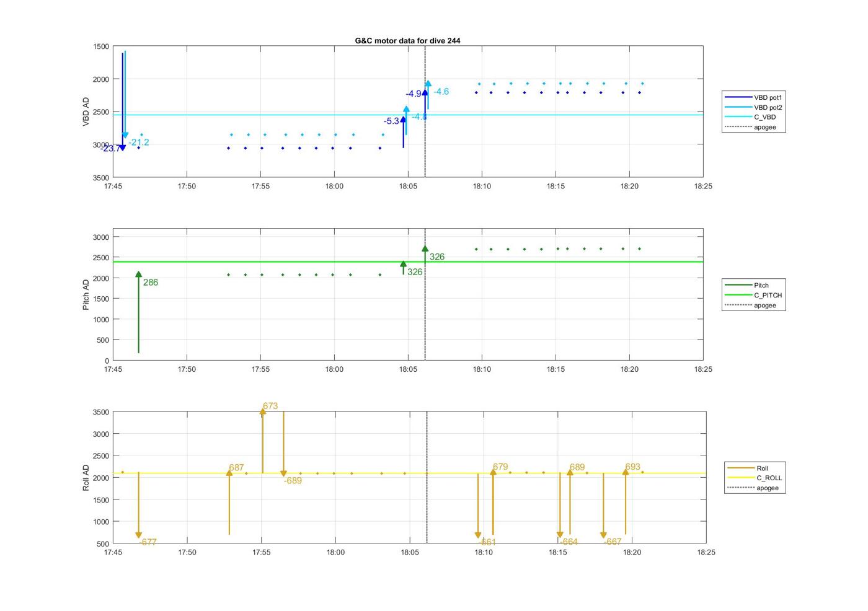Click the roll arrowhead at 673 annotation
Viewport: 868px width, 611px height.
pyautogui.click(x=263, y=412)
